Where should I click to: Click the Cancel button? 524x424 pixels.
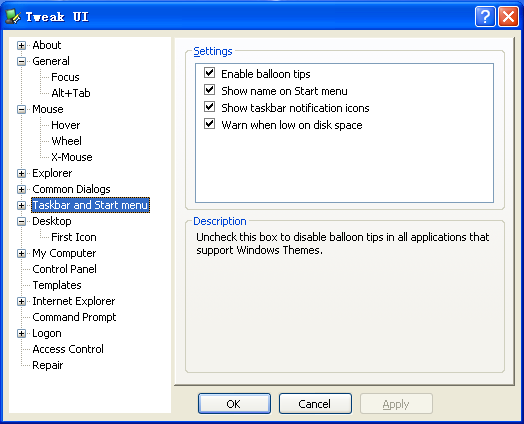point(315,404)
